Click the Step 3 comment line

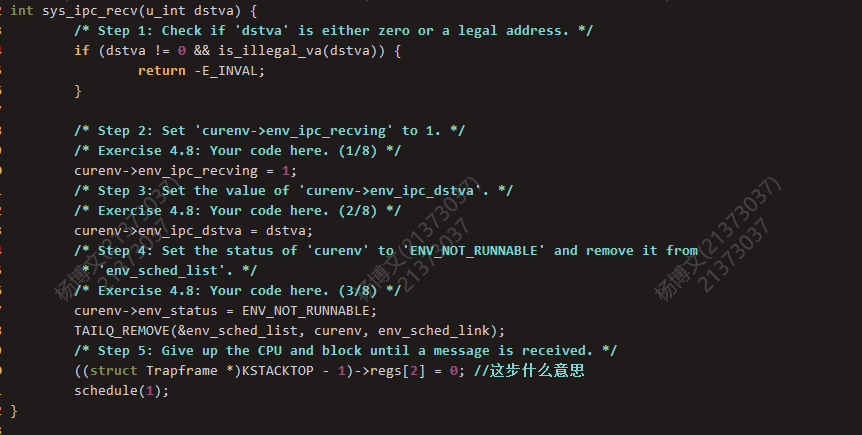[x=294, y=191]
